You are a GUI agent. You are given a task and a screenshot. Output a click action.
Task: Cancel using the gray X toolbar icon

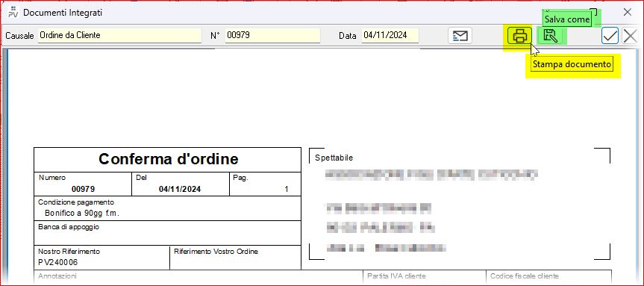630,36
